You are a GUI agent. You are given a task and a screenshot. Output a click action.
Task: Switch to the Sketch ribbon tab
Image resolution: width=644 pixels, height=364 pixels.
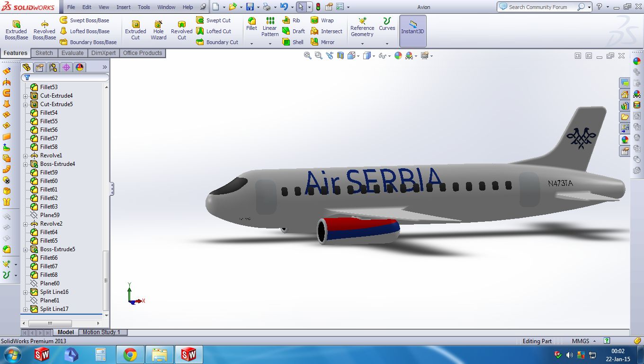[44, 53]
